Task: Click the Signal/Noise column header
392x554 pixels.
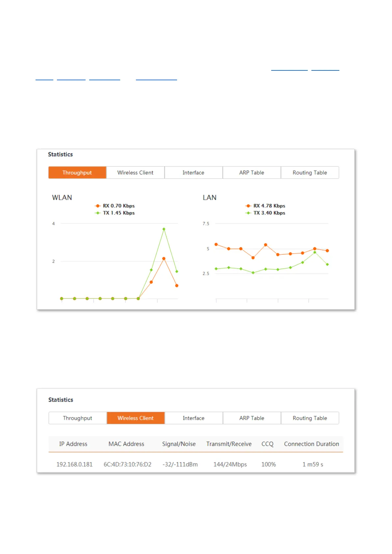Action: 179,444
